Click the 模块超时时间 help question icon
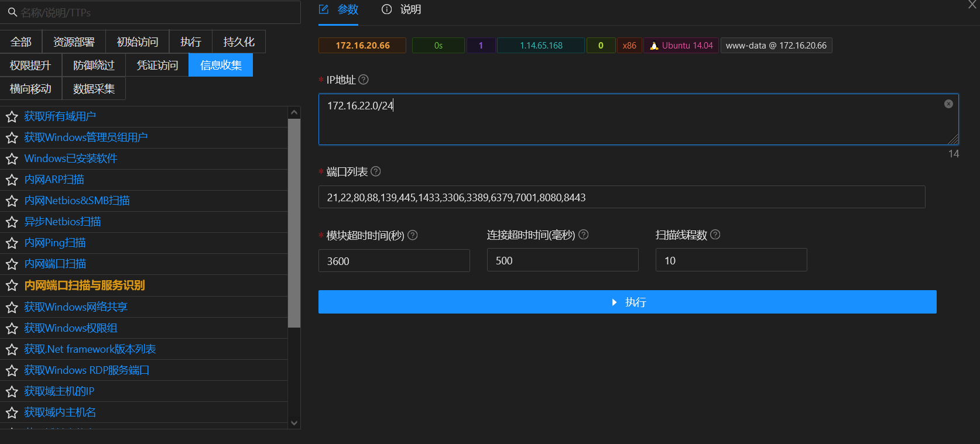980x444 pixels. 413,235
